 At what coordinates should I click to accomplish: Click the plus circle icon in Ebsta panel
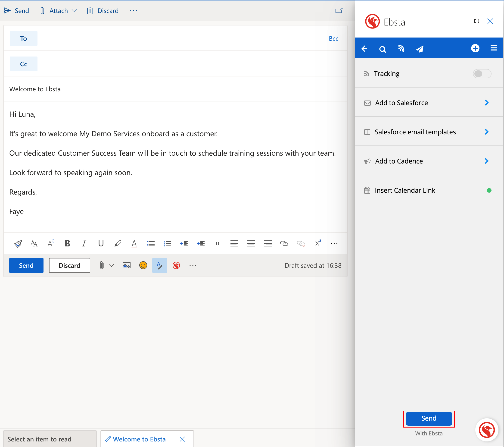pyautogui.click(x=475, y=48)
